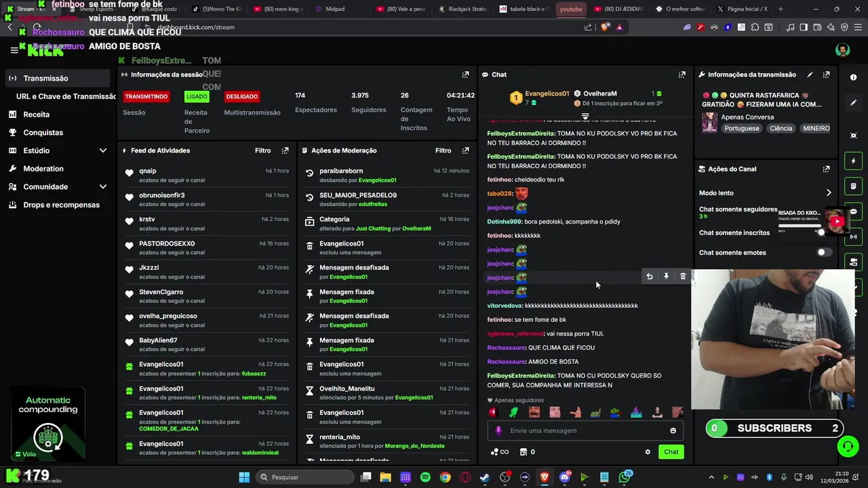This screenshot has height=488, width=868.
Task: Switch to the Midpad browser tab
Action: tap(339, 9)
